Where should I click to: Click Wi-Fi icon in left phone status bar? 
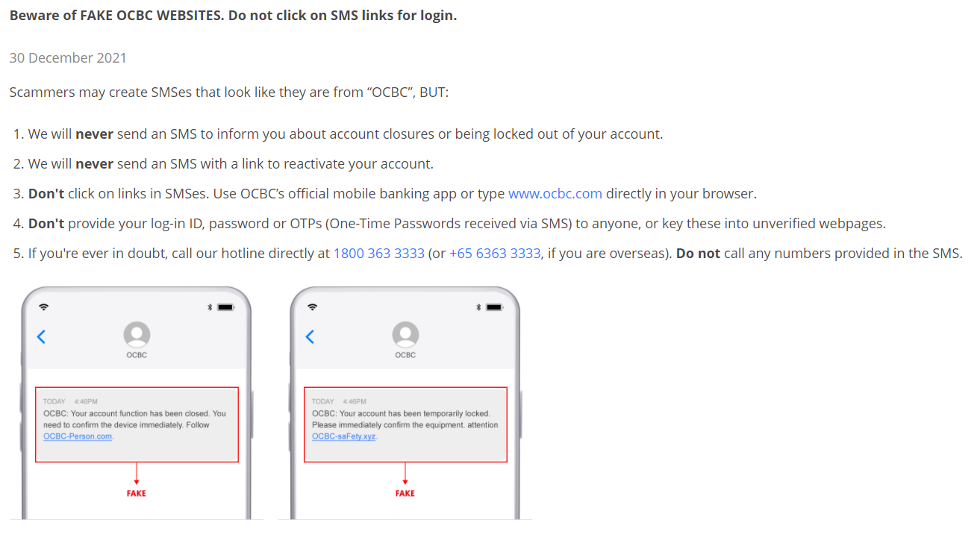[43, 307]
